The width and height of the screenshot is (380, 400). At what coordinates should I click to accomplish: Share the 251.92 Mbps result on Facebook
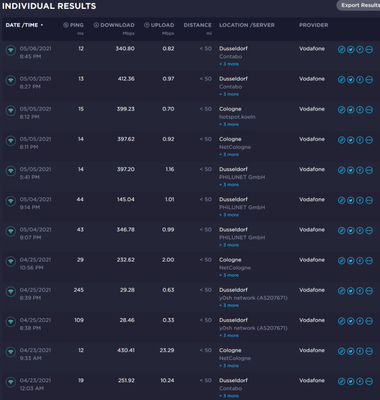click(360, 381)
